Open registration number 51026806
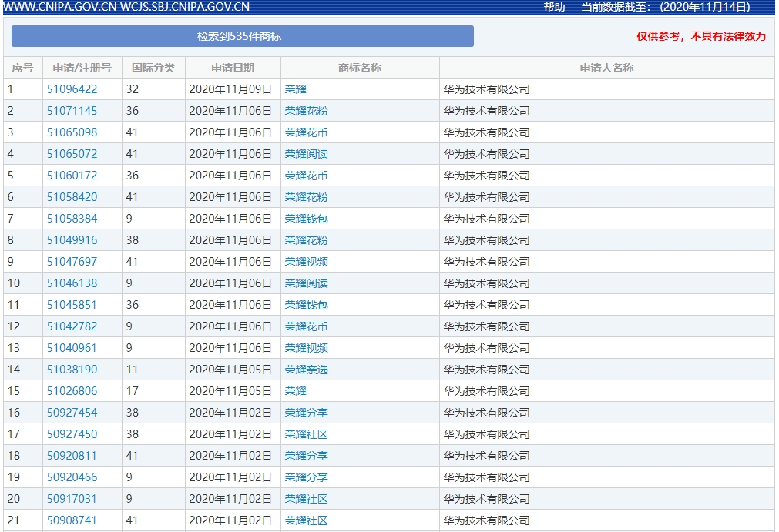The width and height of the screenshot is (779, 532). click(x=72, y=391)
